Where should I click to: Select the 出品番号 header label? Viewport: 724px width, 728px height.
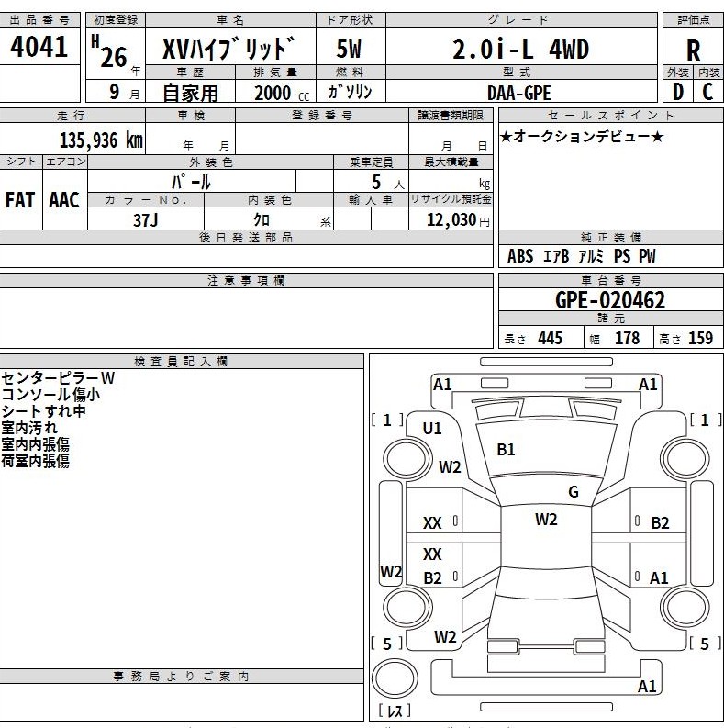pyautogui.click(x=39, y=20)
